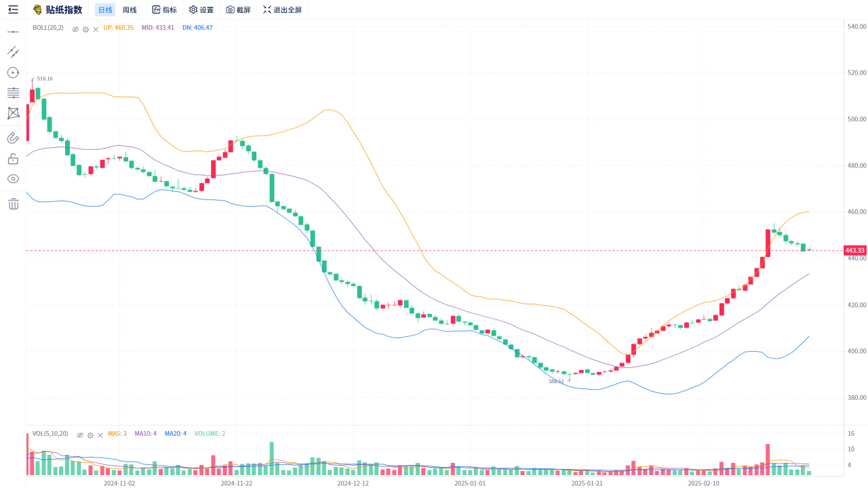Image resolution: width=868 pixels, height=488 pixels.
Task: Click the 2025-02-10 date label
Action: click(704, 483)
